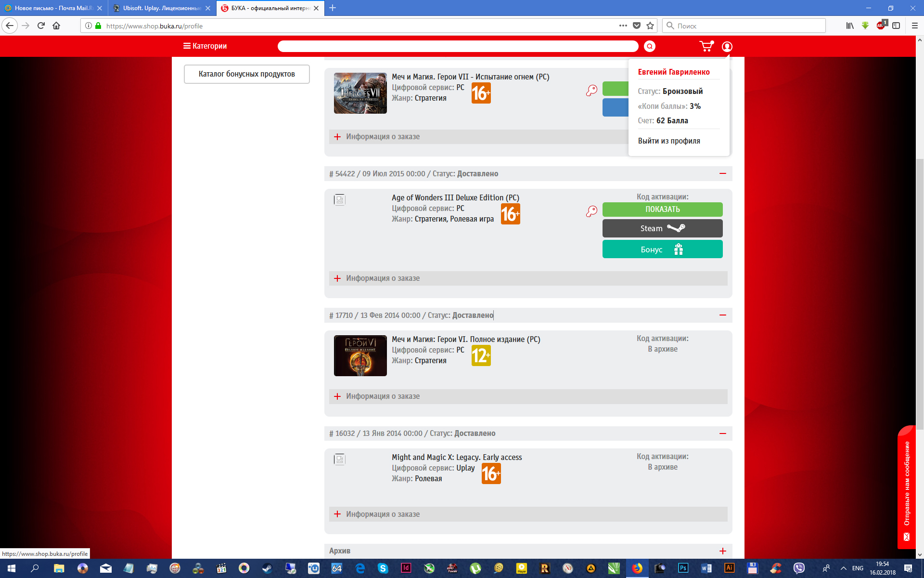This screenshot has width=924, height=578.
Task: Click the user profile icon
Action: click(x=727, y=46)
